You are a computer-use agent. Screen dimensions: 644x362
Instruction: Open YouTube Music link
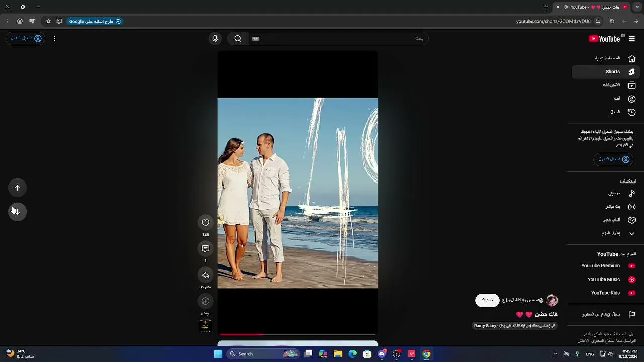606,280
